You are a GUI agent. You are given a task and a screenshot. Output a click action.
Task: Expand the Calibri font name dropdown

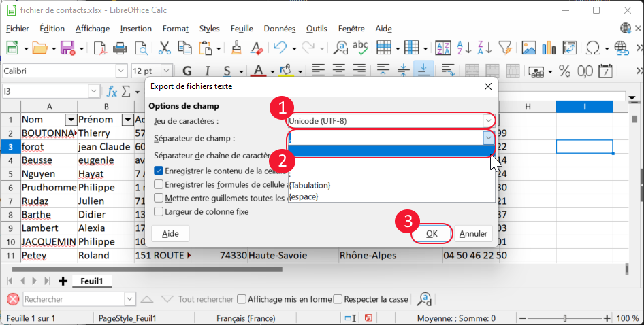pos(121,71)
